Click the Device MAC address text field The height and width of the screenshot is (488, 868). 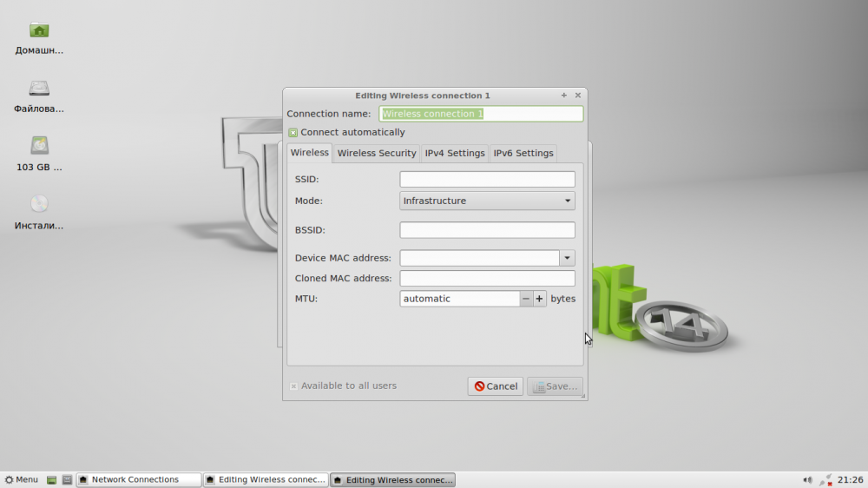[479, 258]
